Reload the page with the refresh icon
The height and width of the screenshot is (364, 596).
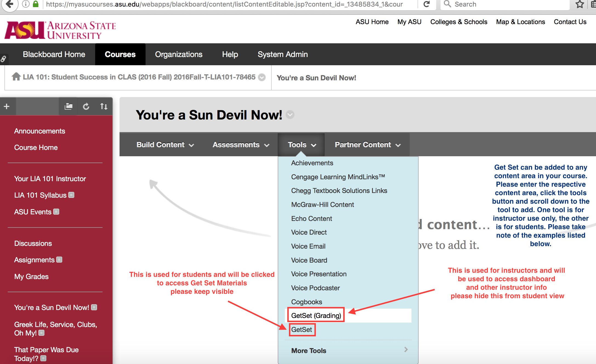click(x=426, y=4)
